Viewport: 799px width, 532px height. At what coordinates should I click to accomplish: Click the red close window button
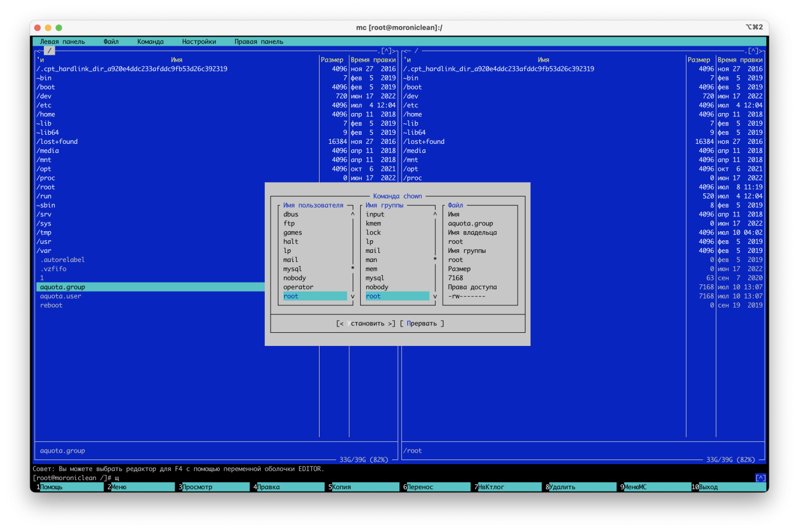click(x=38, y=27)
